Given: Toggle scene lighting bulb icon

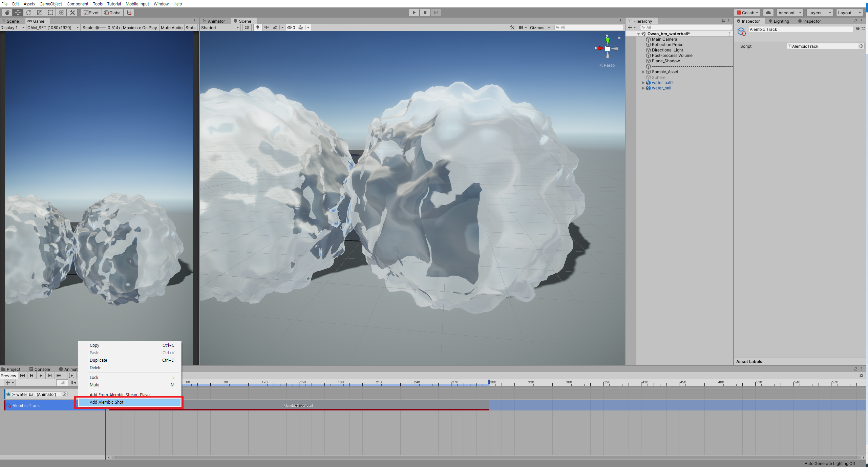Looking at the screenshot, I should [258, 27].
